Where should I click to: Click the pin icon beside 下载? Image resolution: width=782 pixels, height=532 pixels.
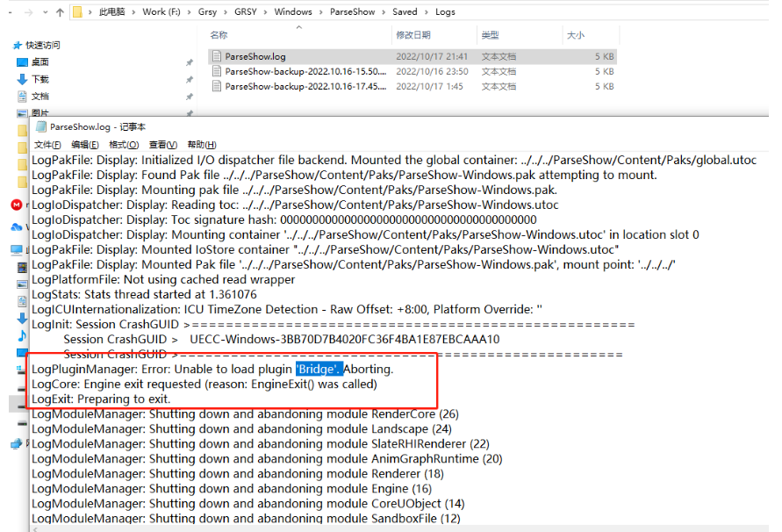[x=190, y=79]
